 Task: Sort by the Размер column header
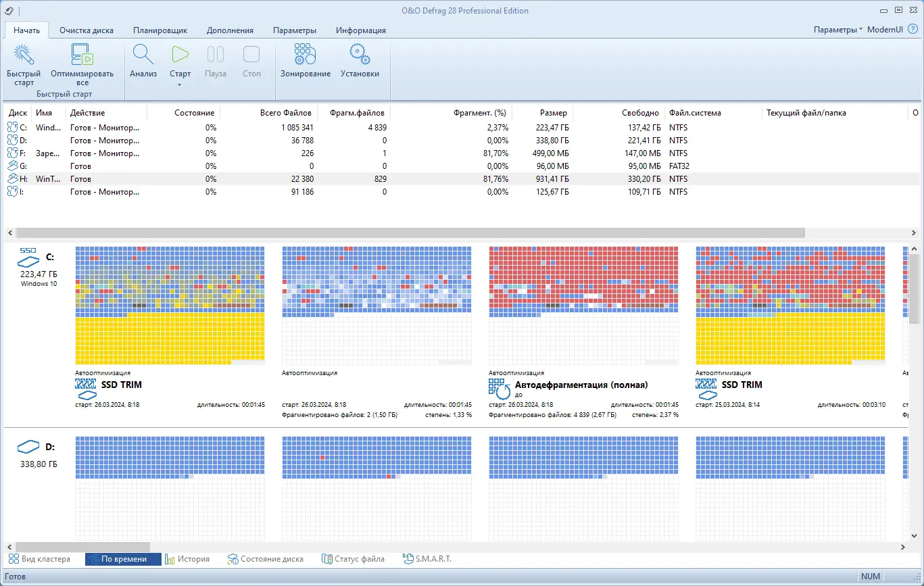click(x=542, y=113)
